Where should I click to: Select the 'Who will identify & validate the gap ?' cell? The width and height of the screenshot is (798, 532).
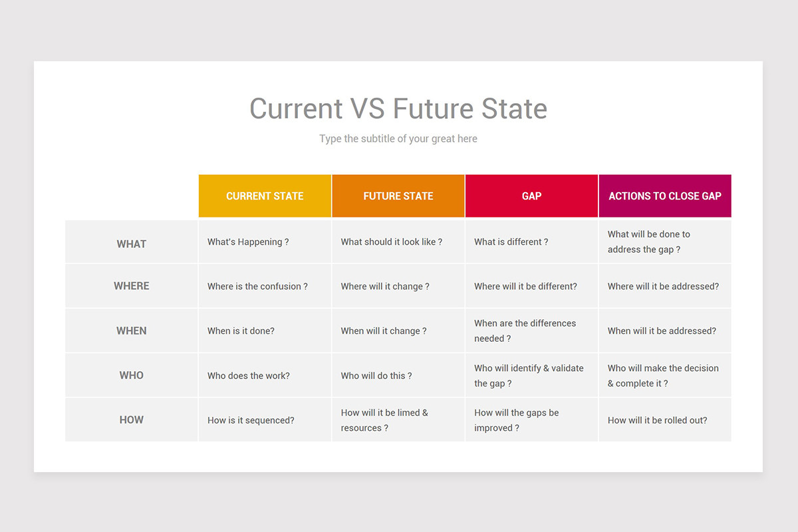[529, 376]
